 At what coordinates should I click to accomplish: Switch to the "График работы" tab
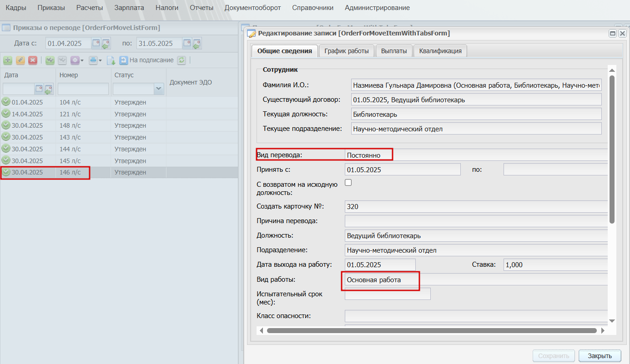[x=347, y=51]
